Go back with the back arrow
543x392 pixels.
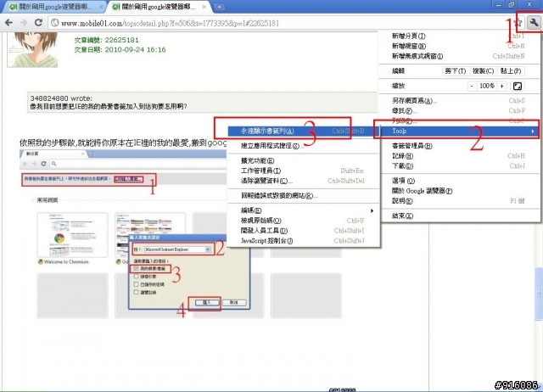[9, 23]
